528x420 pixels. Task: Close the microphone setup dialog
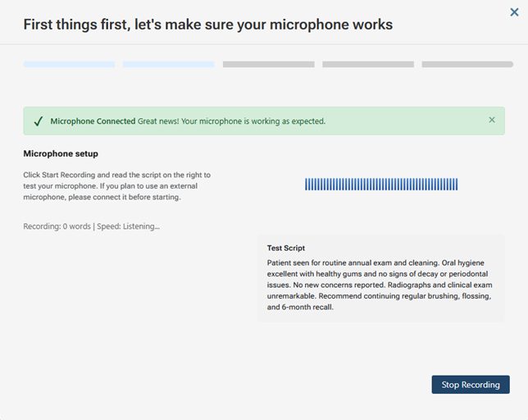pos(514,12)
